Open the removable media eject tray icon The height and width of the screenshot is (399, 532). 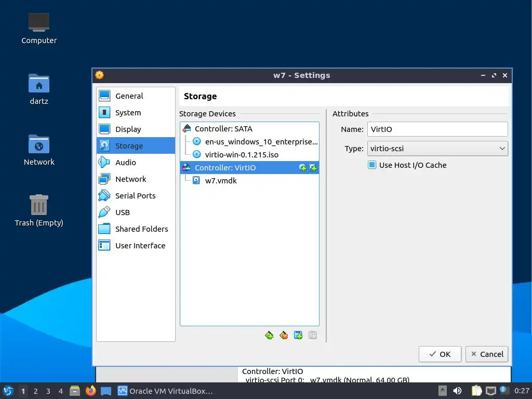click(x=443, y=391)
